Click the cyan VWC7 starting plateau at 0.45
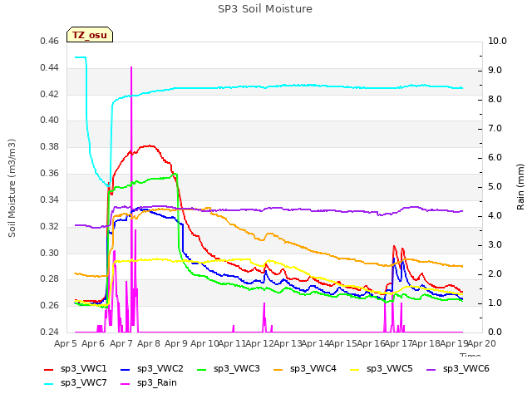Screen dimensions: 532x399 coord(81,57)
